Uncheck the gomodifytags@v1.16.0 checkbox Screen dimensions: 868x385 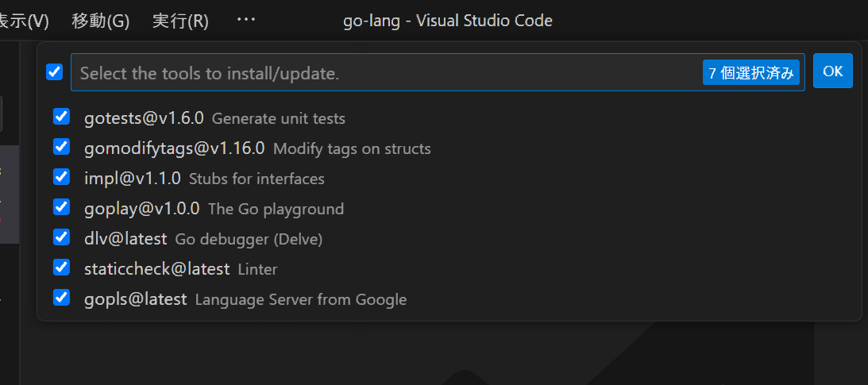(x=61, y=148)
